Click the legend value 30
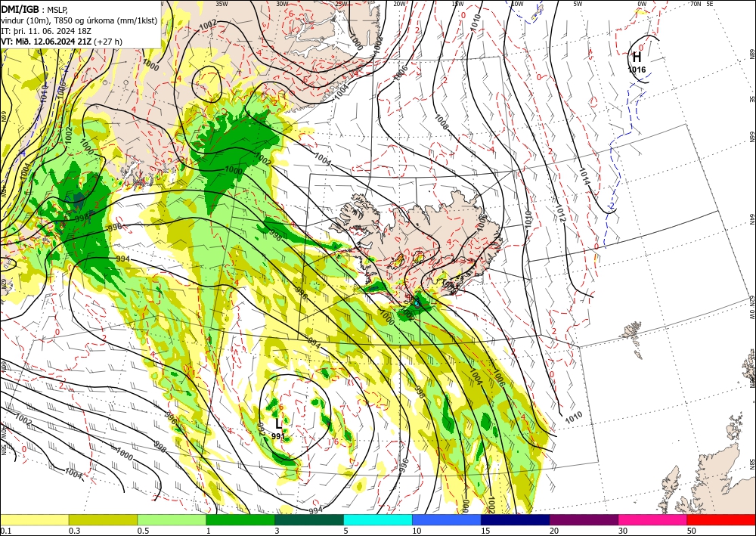Viewport: 756px width, 536px height. 622,531
